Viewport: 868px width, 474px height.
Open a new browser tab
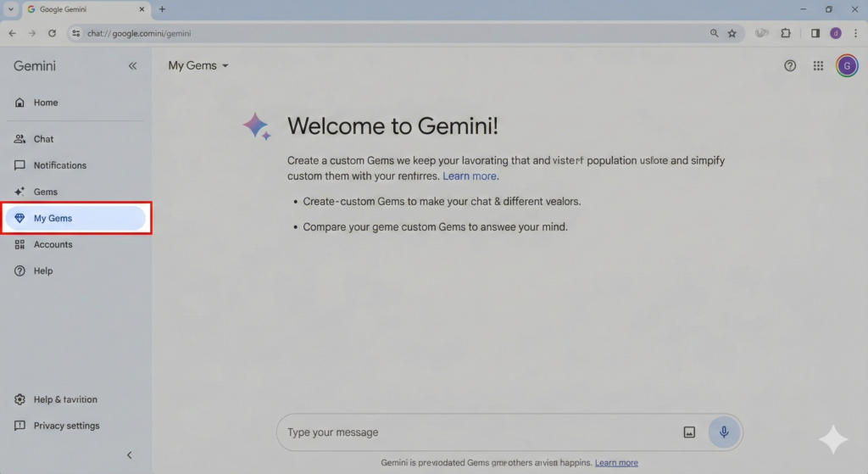pyautogui.click(x=162, y=9)
